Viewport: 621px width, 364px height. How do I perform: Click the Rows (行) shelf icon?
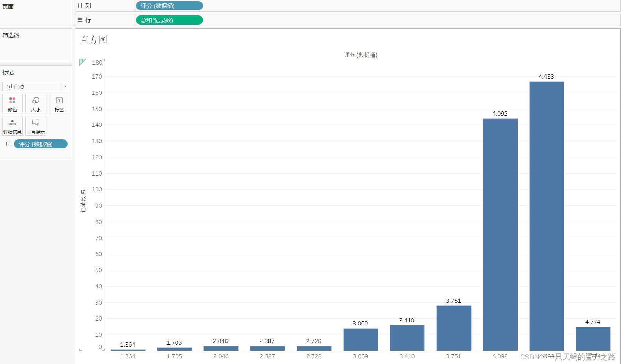click(x=80, y=20)
